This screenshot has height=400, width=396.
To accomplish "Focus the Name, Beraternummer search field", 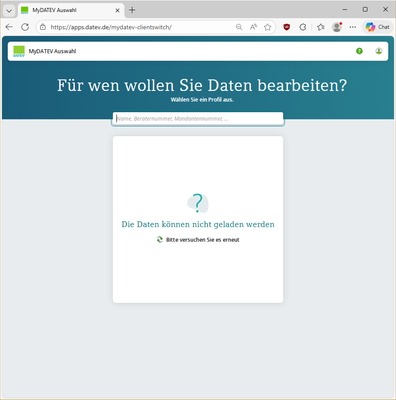I will [198, 119].
